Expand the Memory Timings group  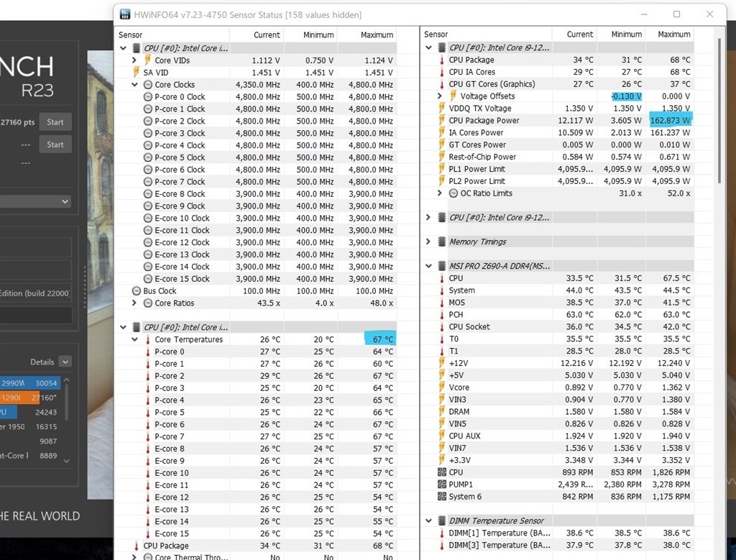(x=428, y=242)
